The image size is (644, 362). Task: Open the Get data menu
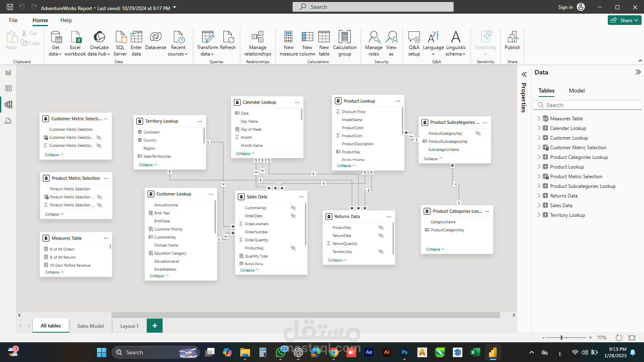[56, 43]
